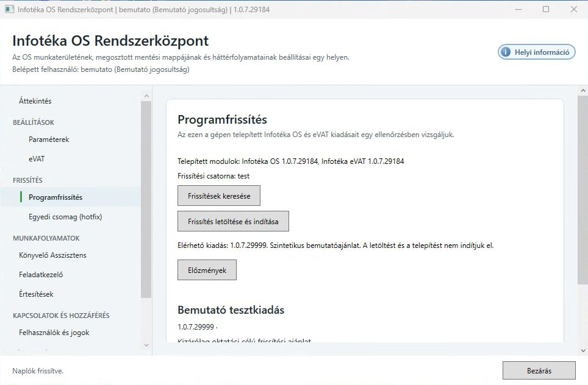This screenshot has height=385, width=588.
Task: Open Helyi információ
Action: point(537,52)
